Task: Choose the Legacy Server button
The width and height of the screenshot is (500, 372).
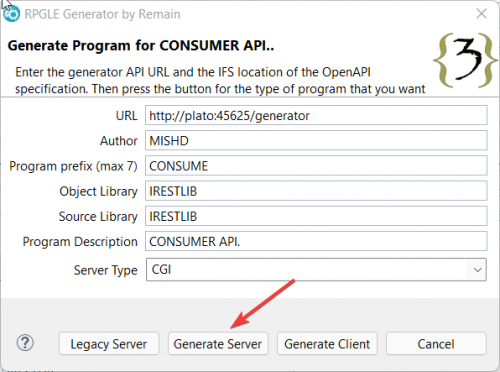Action: point(109,344)
